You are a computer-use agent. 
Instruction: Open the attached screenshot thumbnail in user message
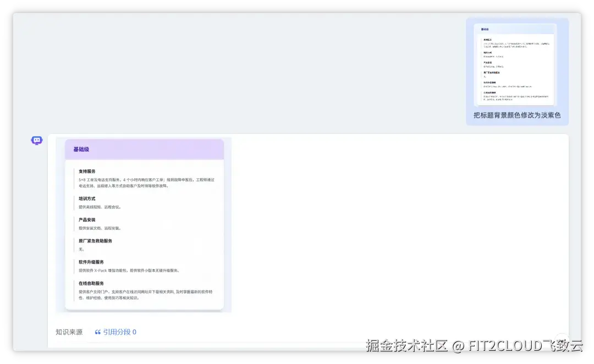tap(515, 64)
